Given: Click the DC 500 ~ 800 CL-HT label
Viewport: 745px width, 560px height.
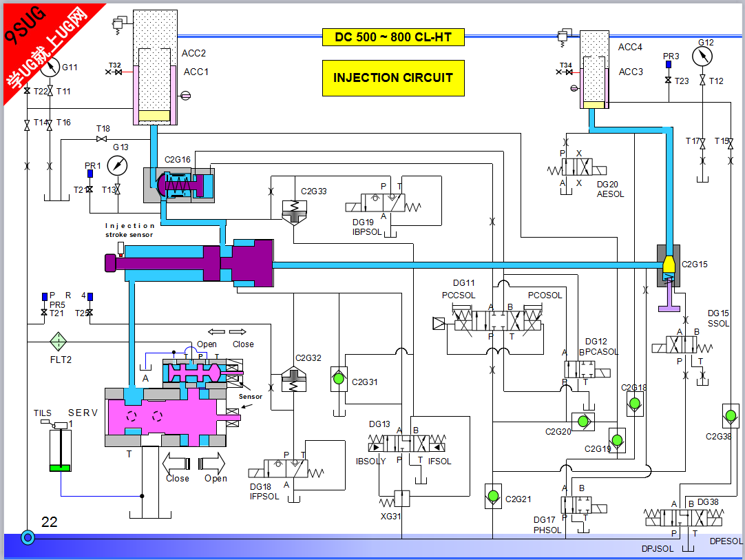Looking at the screenshot, I should point(393,37).
